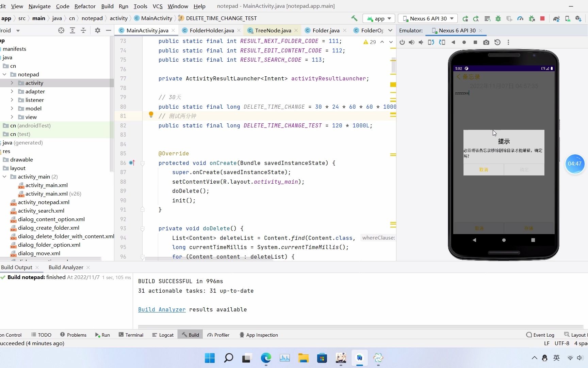The image size is (588, 368).
Task: Click Expand All icon in Project panel
Action: point(72,30)
